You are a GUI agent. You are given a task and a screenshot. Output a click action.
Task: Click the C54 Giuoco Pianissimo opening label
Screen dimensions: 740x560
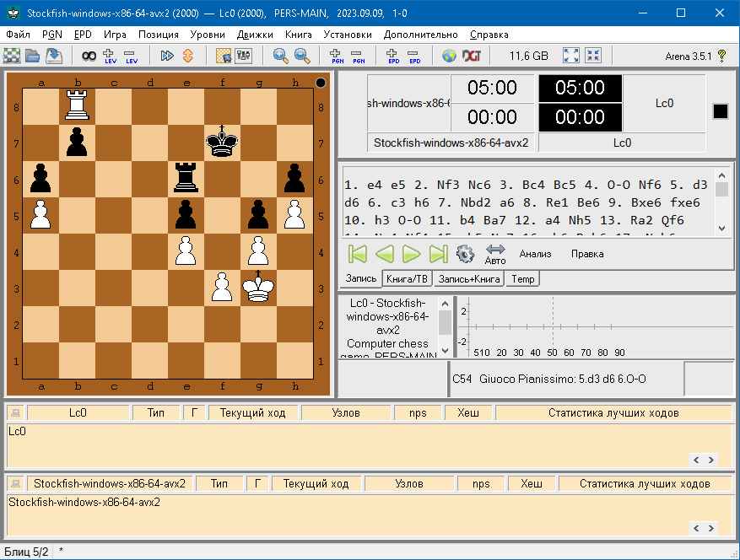(548, 379)
